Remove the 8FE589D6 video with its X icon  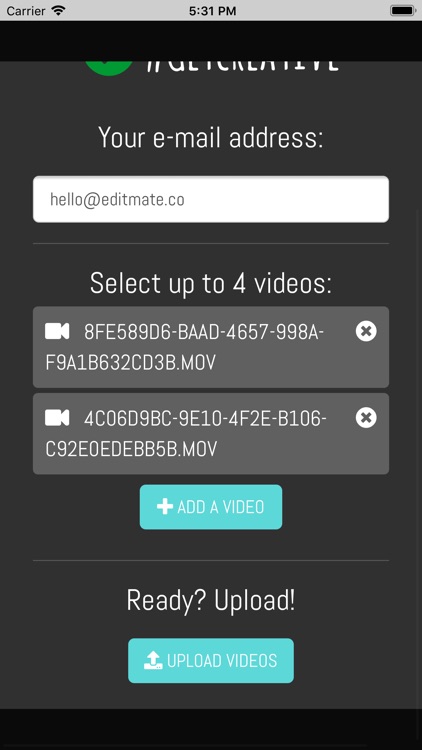(366, 331)
